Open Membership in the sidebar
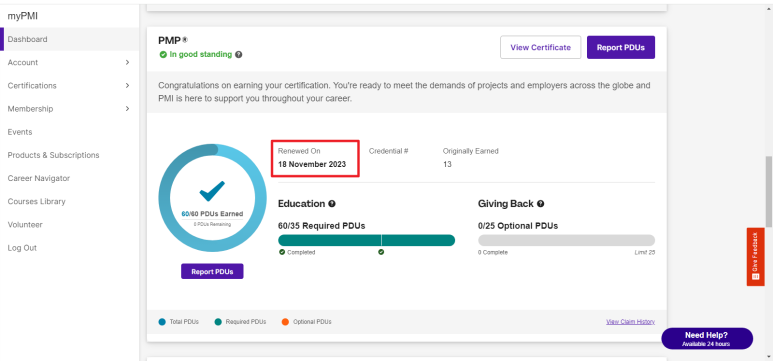 click(x=30, y=109)
